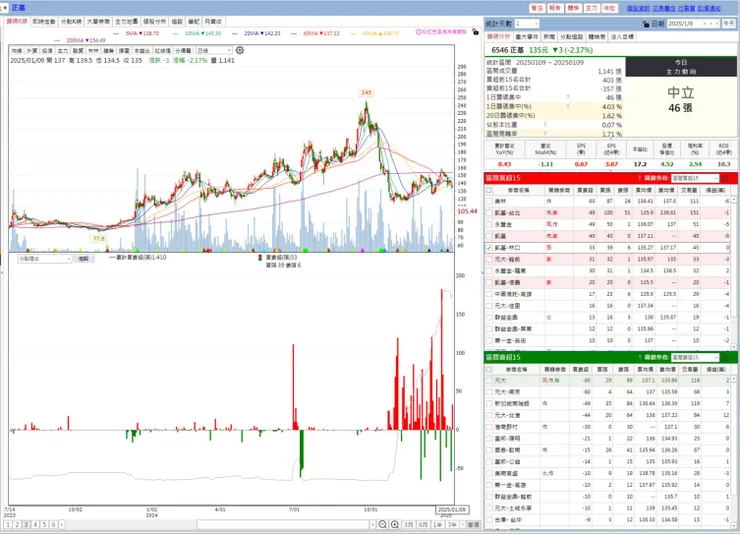Viewport: 740px width, 534px height.
Task: Toggle the lock icon above the K-line chart
Action: point(475,32)
